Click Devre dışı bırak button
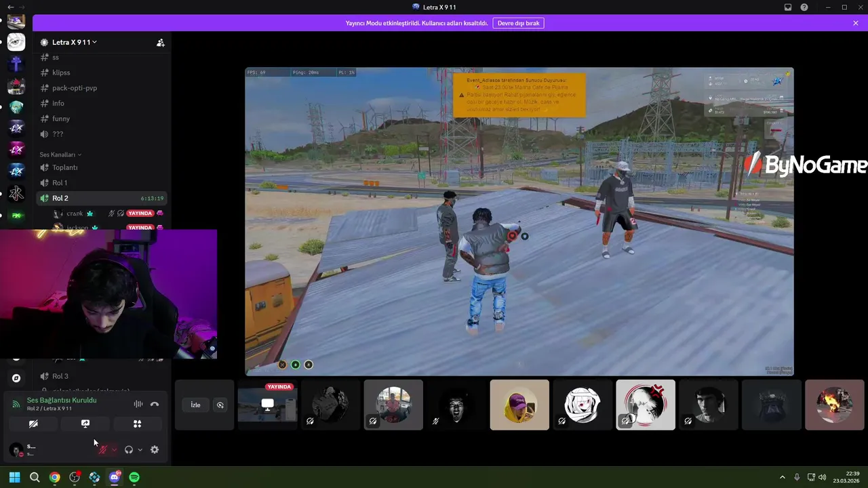The height and width of the screenshot is (488, 868). 519,23
